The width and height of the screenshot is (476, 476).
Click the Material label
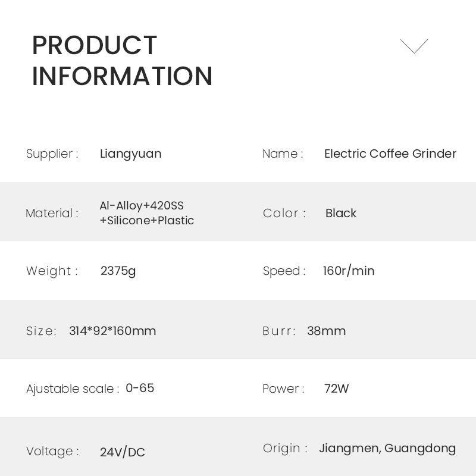52,213
